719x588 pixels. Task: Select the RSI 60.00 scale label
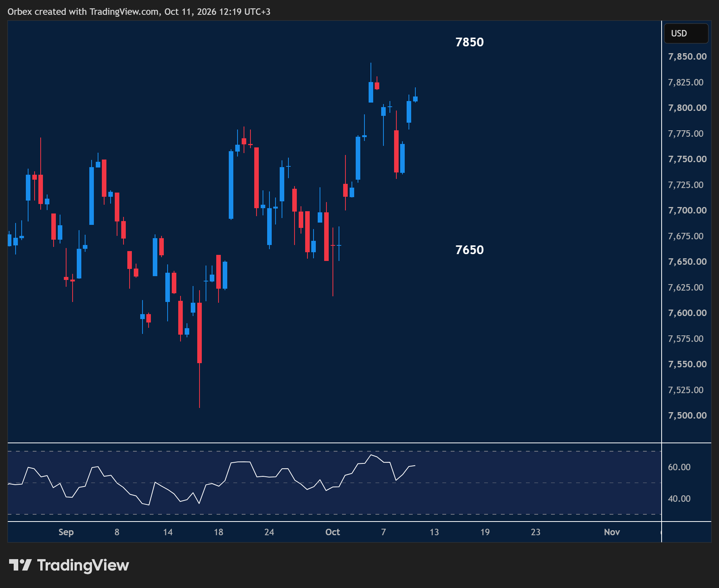pyautogui.click(x=679, y=467)
